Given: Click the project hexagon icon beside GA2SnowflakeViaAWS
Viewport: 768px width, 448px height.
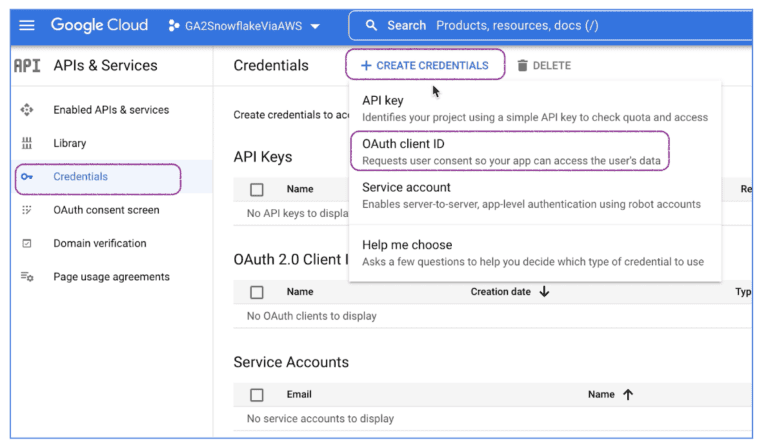Looking at the screenshot, I should click(x=173, y=25).
